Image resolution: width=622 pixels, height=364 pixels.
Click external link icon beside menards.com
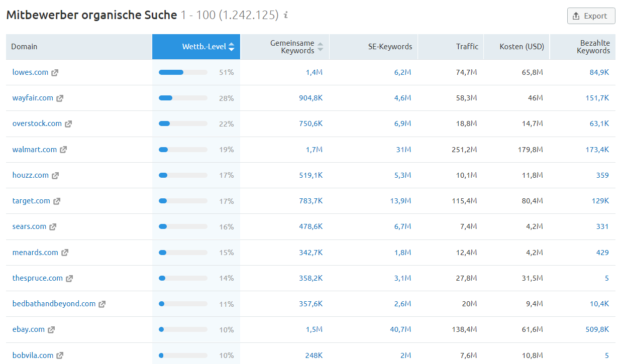[x=65, y=253]
